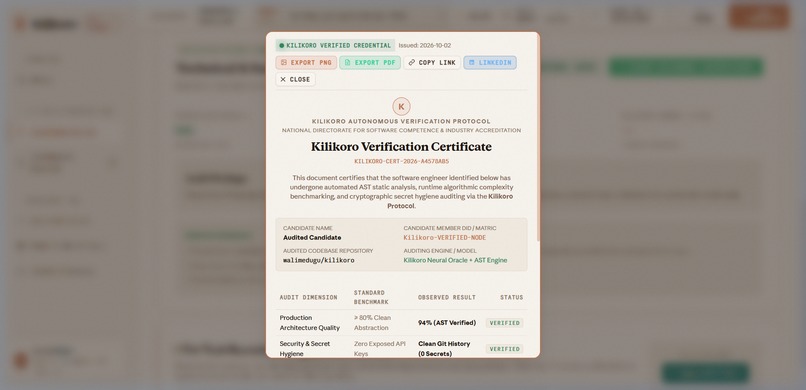Click the round K logo emblem

pyautogui.click(x=401, y=106)
